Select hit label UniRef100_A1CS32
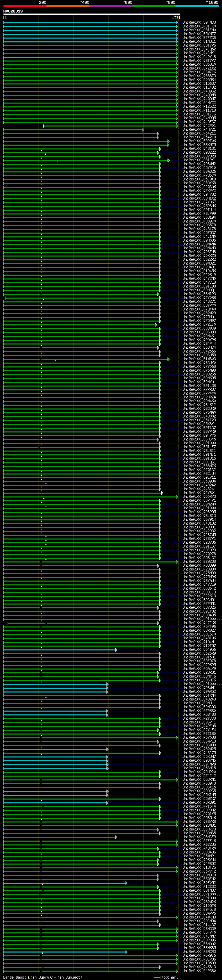The image size is (222, 980). pos(199,886)
